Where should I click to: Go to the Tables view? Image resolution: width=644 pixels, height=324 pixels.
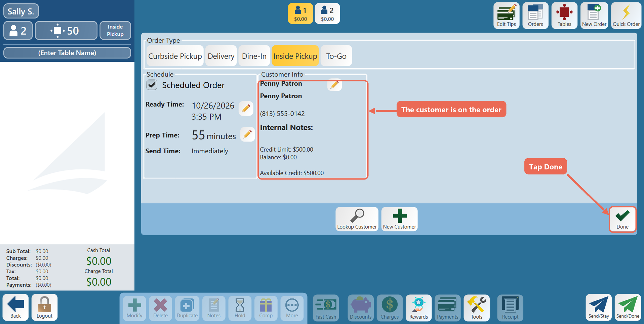point(564,15)
